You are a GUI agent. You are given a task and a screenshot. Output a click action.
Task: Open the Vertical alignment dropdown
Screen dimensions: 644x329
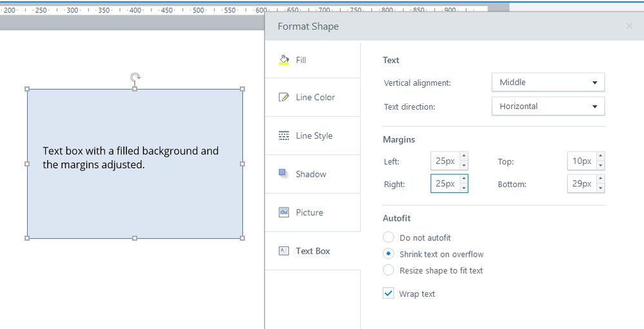point(547,83)
